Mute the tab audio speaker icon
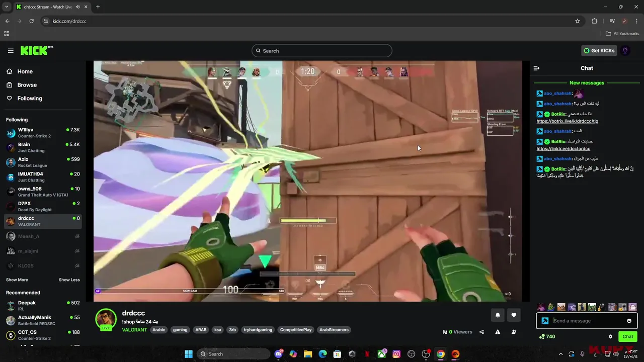644x362 pixels. (x=78, y=7)
